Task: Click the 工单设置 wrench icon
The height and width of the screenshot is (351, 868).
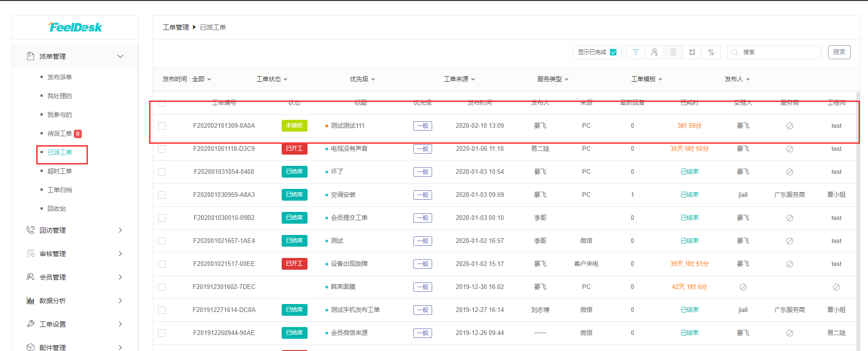Action: point(31,324)
